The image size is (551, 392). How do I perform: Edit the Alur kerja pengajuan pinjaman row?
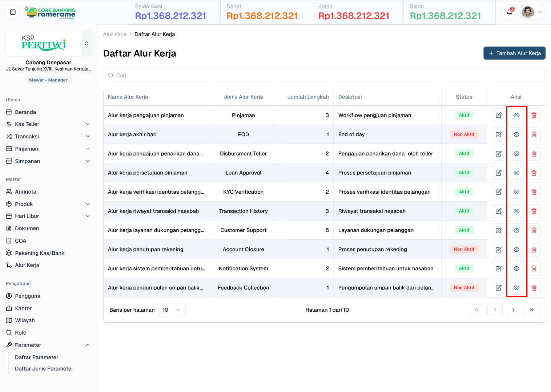(x=498, y=115)
